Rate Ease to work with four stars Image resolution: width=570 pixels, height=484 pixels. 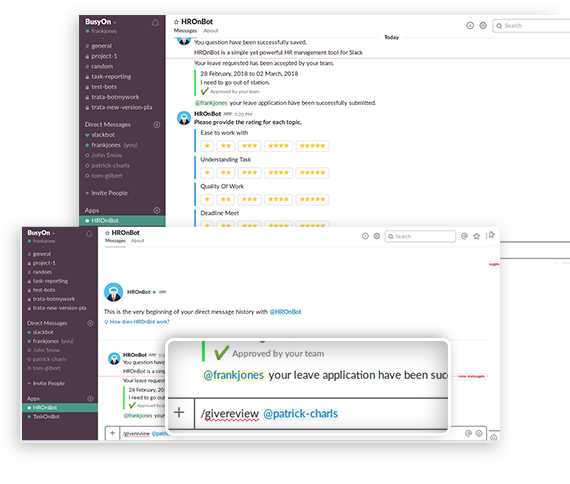click(x=278, y=146)
